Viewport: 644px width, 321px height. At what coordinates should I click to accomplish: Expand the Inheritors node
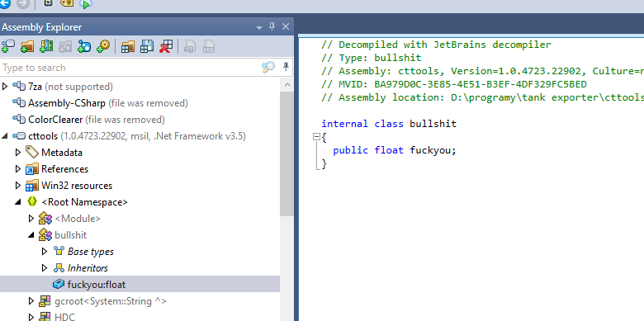tap(45, 267)
